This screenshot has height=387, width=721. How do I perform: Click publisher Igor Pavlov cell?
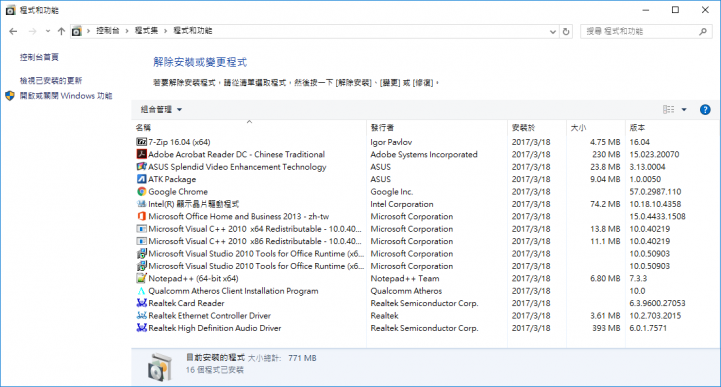click(x=391, y=142)
